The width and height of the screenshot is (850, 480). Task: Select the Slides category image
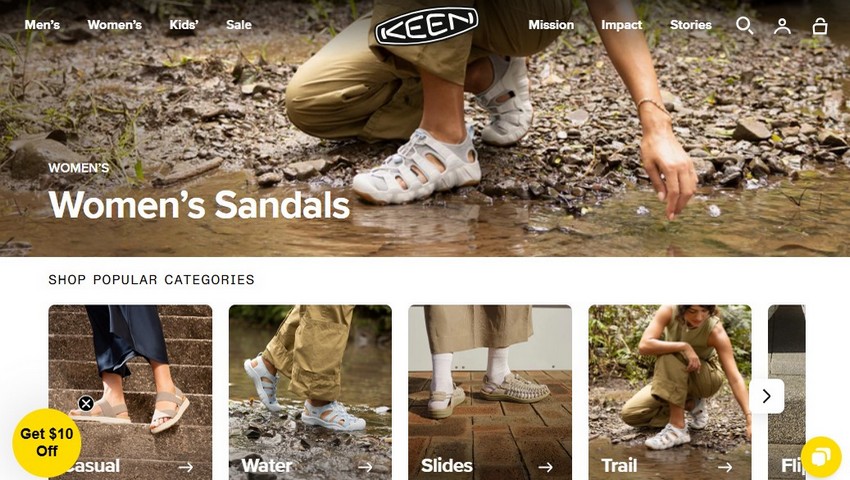490,392
